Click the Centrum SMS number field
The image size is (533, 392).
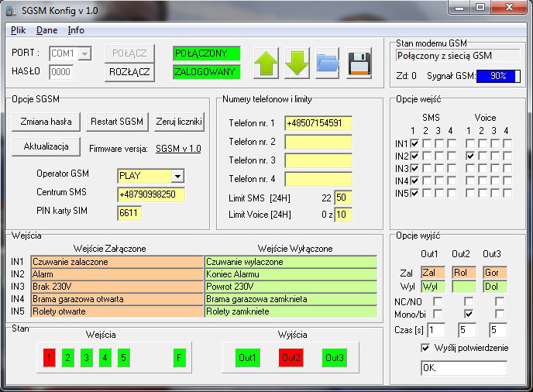pos(151,194)
